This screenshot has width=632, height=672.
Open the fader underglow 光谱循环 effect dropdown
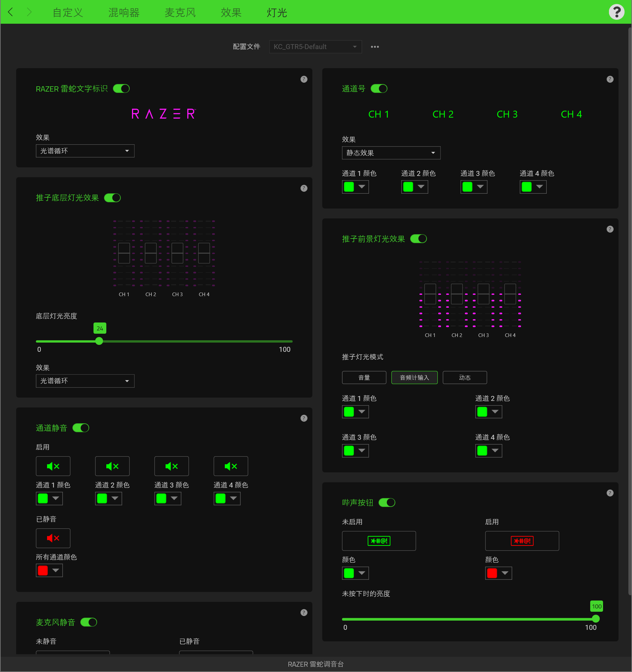pos(85,381)
